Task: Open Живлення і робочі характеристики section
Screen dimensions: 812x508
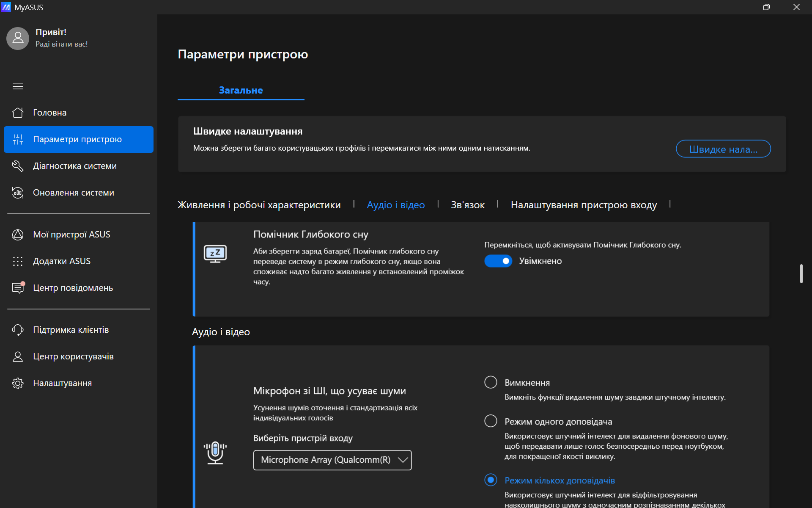Action: (259, 205)
